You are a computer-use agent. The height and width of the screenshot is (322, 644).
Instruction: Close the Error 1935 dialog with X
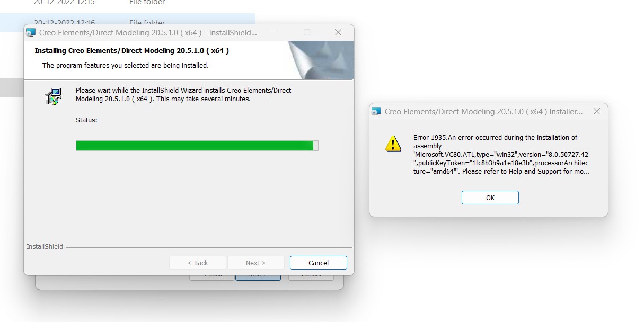tap(597, 112)
